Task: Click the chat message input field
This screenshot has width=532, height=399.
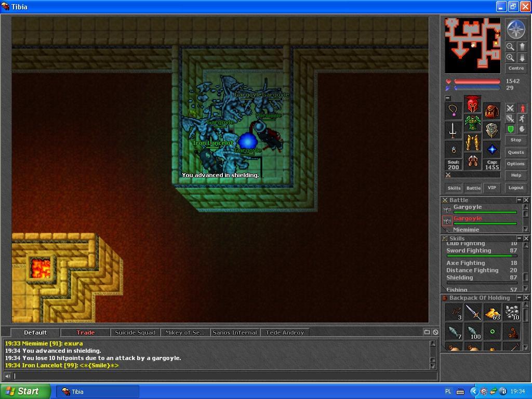Action: tap(224, 376)
